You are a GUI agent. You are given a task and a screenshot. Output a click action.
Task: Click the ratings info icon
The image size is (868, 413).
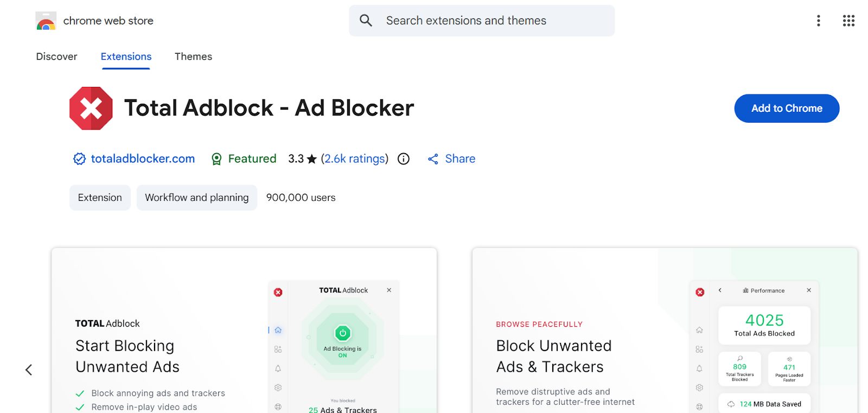click(x=404, y=159)
